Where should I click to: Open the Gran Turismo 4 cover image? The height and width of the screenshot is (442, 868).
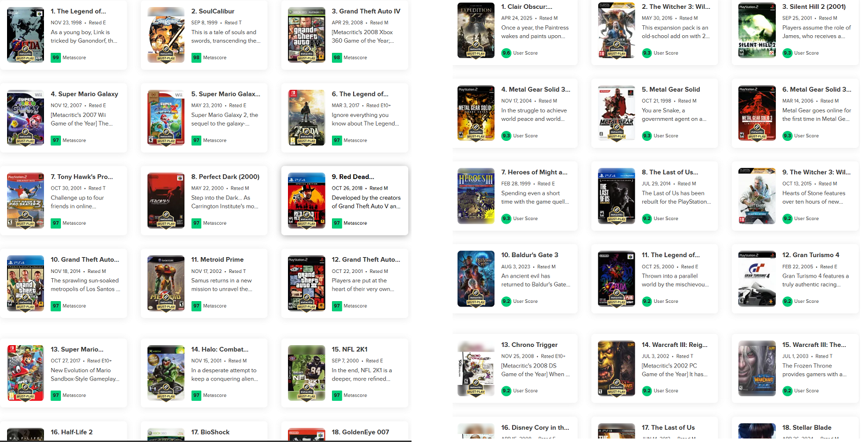click(x=757, y=279)
